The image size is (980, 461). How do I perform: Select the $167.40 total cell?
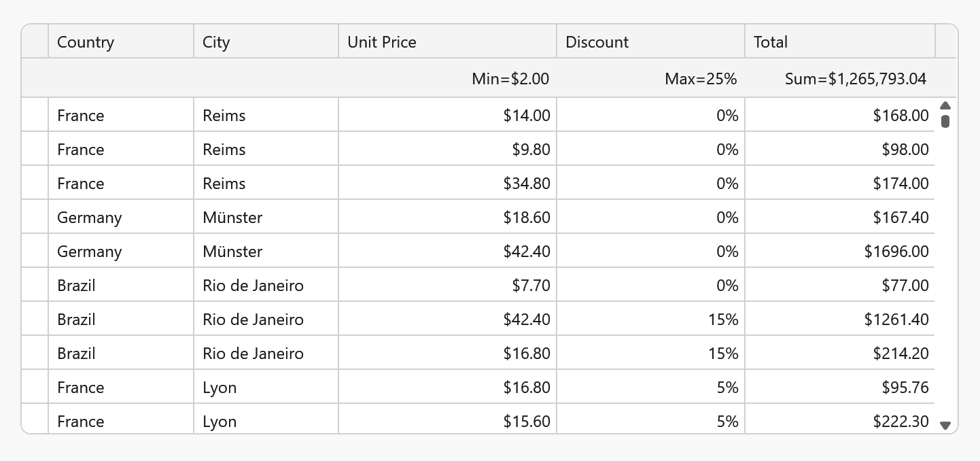pos(900,218)
